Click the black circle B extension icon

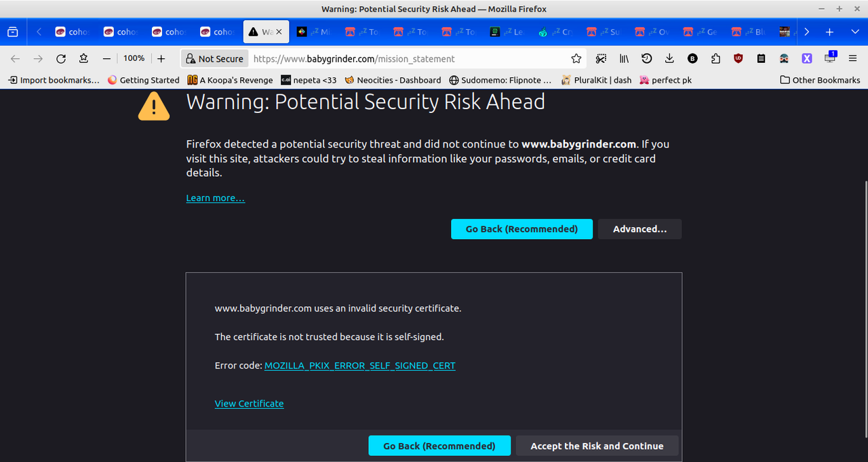tap(692, 59)
